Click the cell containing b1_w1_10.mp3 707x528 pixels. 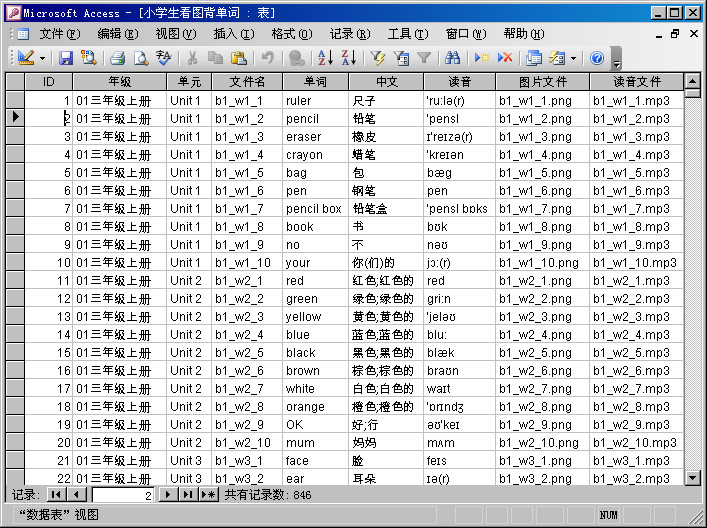pyautogui.click(x=637, y=262)
